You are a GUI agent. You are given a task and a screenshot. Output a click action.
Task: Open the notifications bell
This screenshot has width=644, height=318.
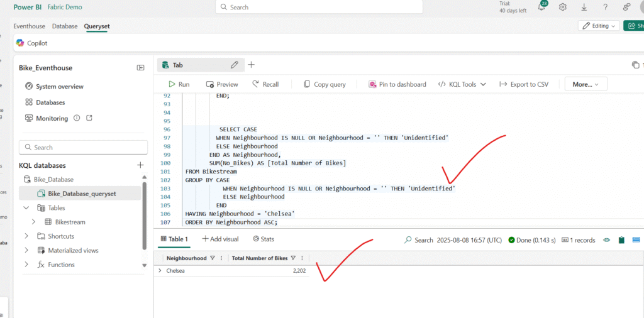pos(541,6)
